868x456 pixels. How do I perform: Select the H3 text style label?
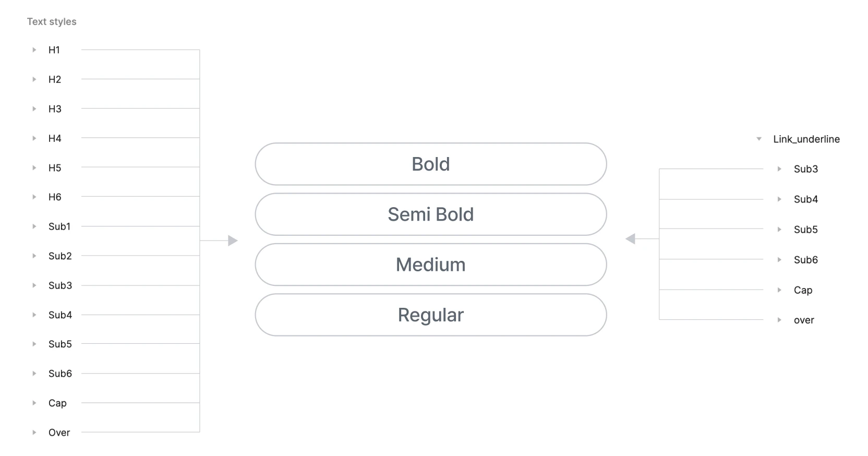click(x=55, y=109)
